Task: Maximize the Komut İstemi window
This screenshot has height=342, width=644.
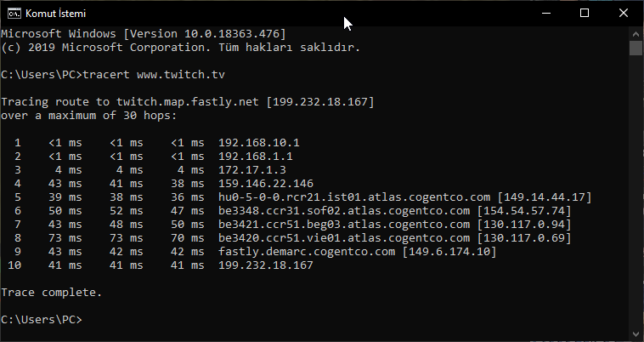Action: 585,13
